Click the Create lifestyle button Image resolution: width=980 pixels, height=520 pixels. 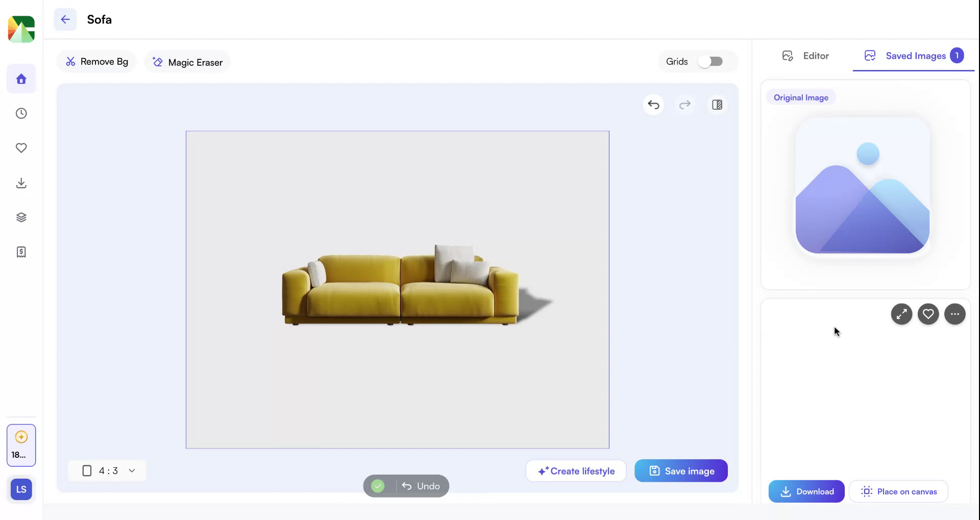[576, 470]
